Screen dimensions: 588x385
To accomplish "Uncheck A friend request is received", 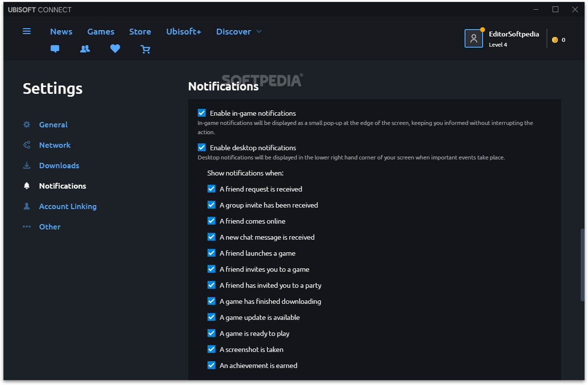I will [x=211, y=189].
